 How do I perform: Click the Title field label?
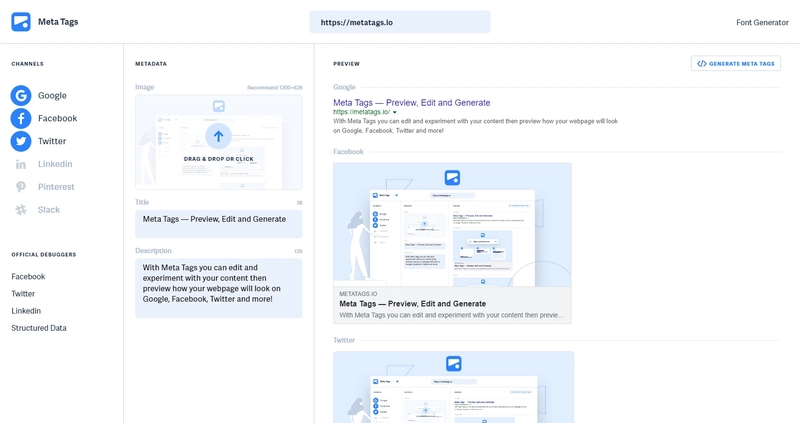[142, 203]
